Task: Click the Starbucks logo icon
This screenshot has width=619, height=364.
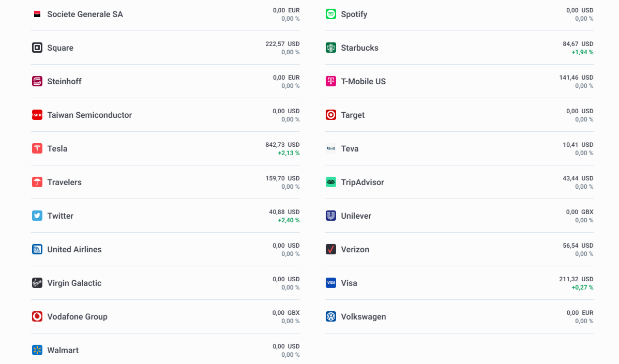Action: click(330, 48)
